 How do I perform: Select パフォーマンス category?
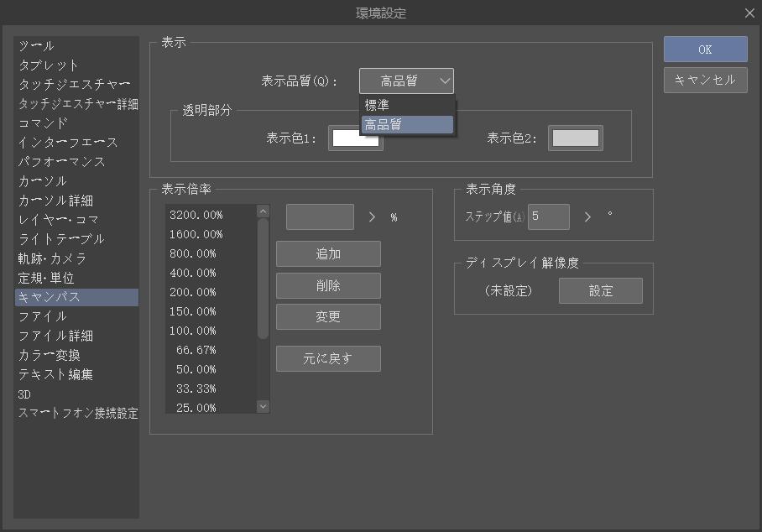point(76,162)
